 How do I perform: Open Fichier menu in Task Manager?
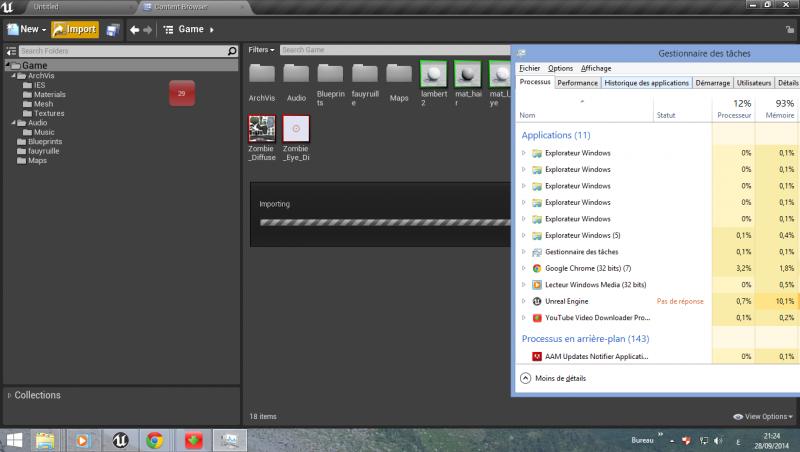(530, 68)
